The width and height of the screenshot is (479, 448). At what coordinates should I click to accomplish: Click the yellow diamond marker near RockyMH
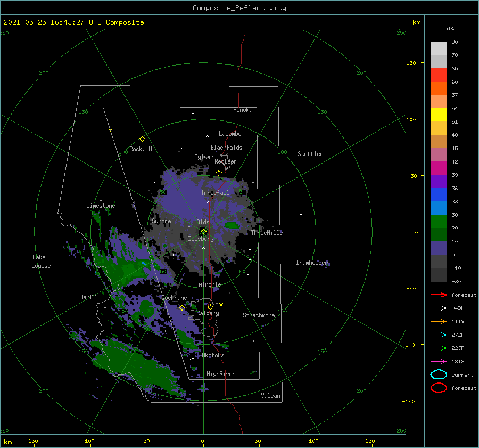142,139
